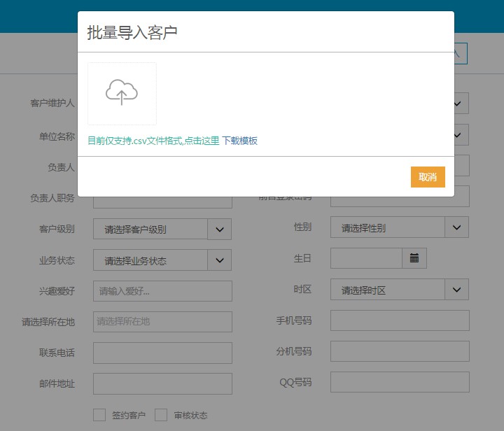Tick the 签约客户 checkbox
The image size is (504, 431).
[x=99, y=415]
